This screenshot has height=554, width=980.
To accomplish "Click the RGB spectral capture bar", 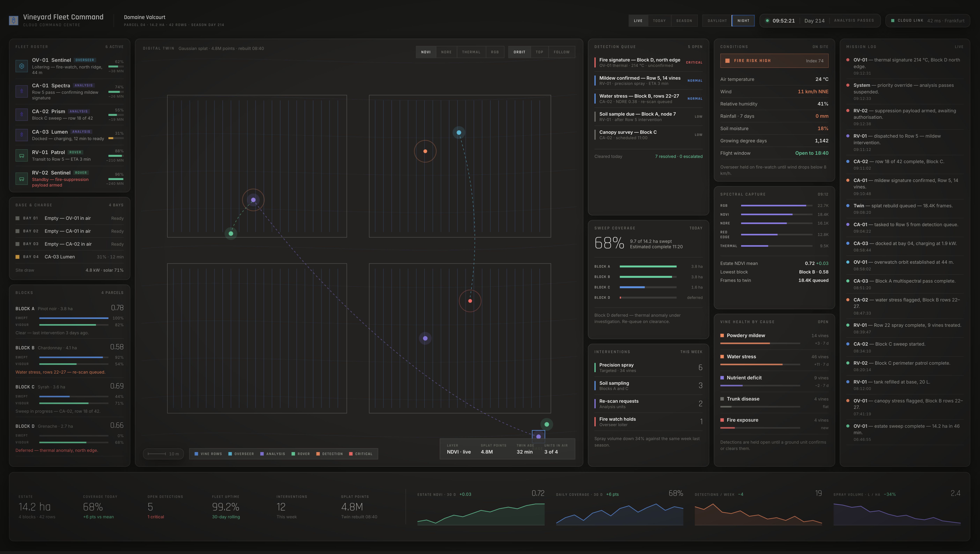I will [x=777, y=206].
